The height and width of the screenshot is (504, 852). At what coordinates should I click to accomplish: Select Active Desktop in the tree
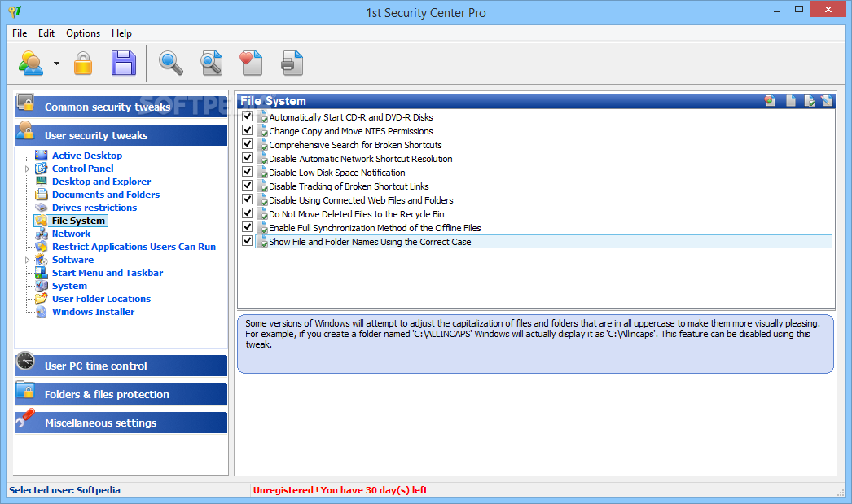[87, 156]
